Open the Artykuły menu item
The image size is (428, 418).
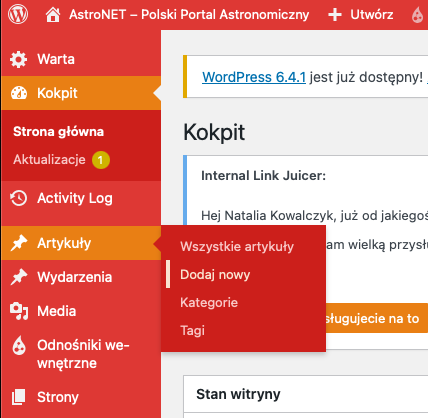pyautogui.click(x=81, y=243)
